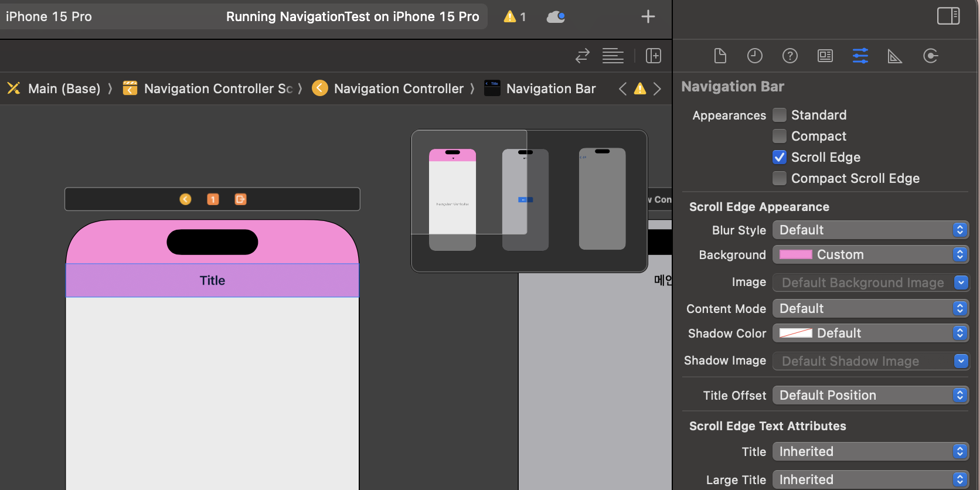
Task: Click the Main (Base) storyboard icon in the jump bar
Action: [13, 88]
